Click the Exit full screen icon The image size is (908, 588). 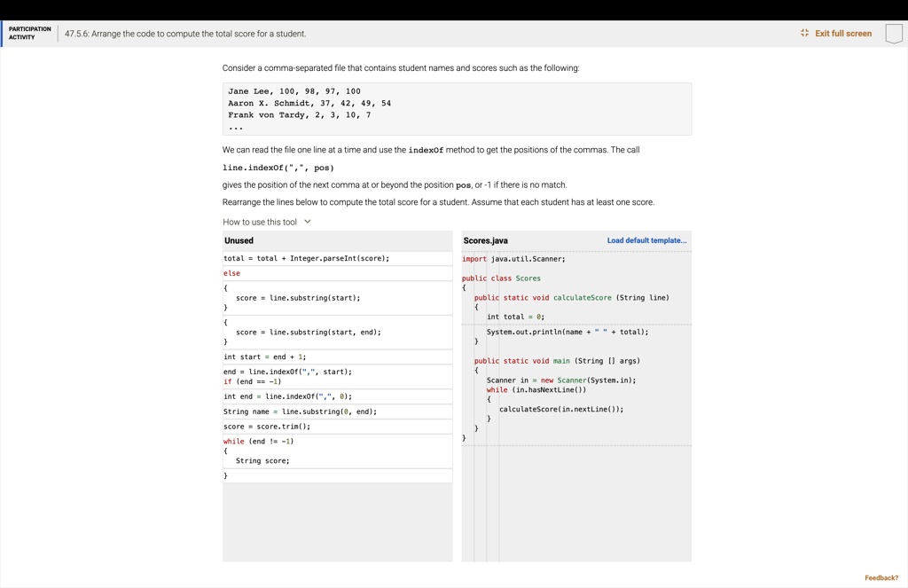click(x=803, y=32)
